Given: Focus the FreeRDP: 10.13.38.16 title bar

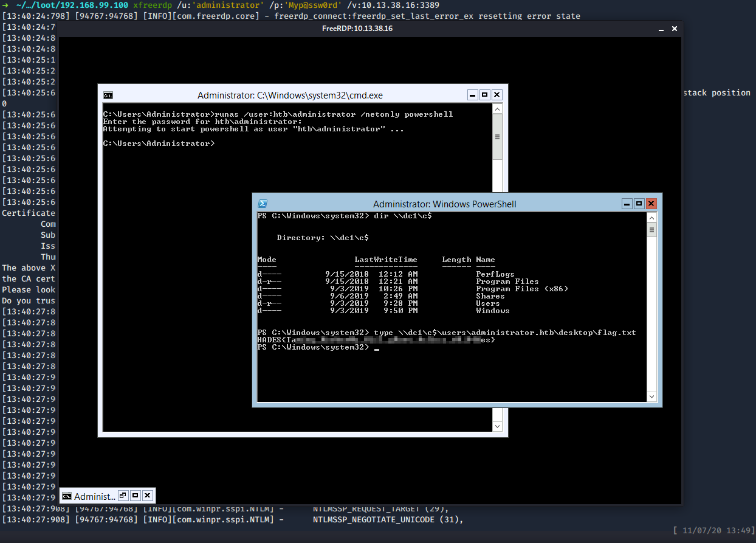Looking at the screenshot, I should (x=357, y=29).
